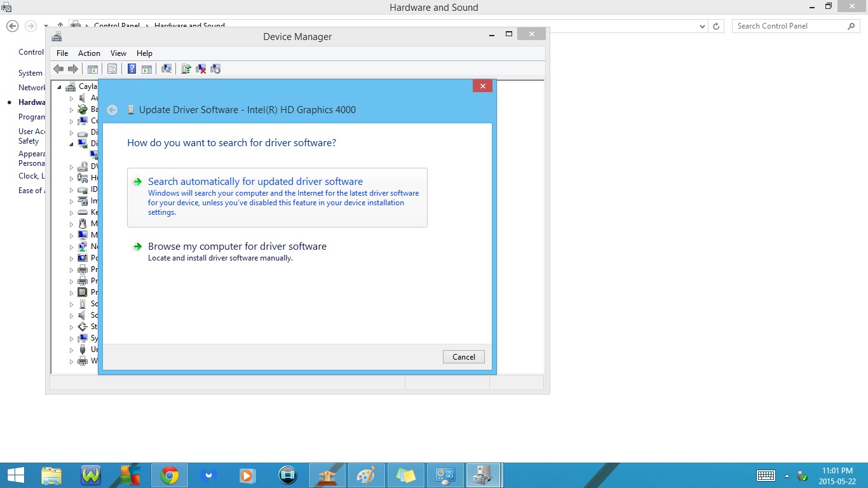The height and width of the screenshot is (488, 868).
Task: Click Scan for hardware changes toolbar icon
Action: [166, 69]
